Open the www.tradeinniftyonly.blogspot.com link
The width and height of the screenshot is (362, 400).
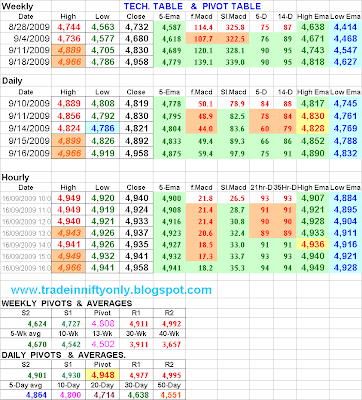coord(111,290)
